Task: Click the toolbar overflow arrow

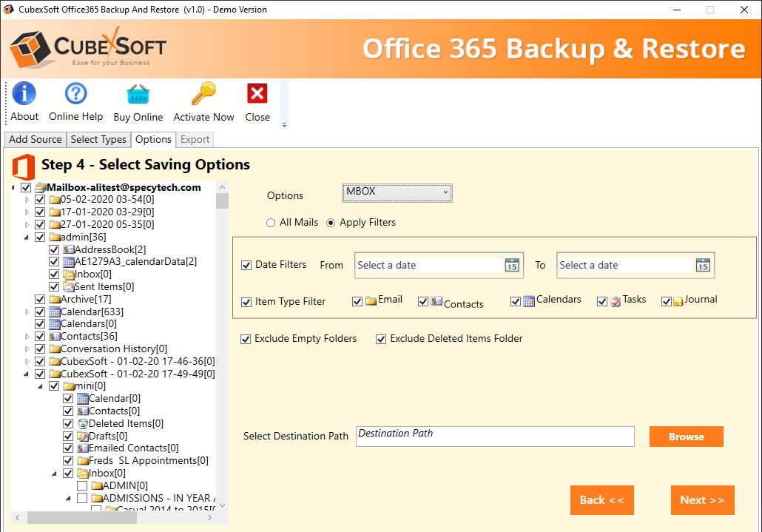Action: point(284,125)
